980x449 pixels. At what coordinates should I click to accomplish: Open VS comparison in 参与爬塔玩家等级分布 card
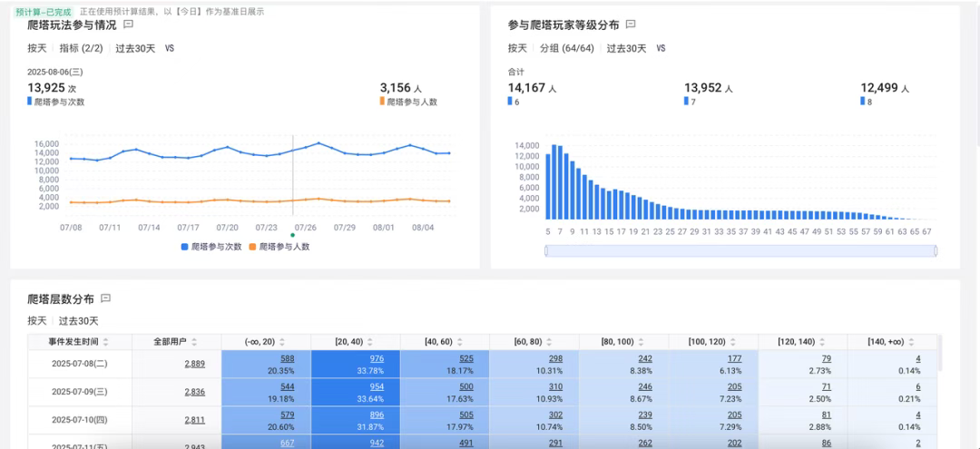point(661,48)
